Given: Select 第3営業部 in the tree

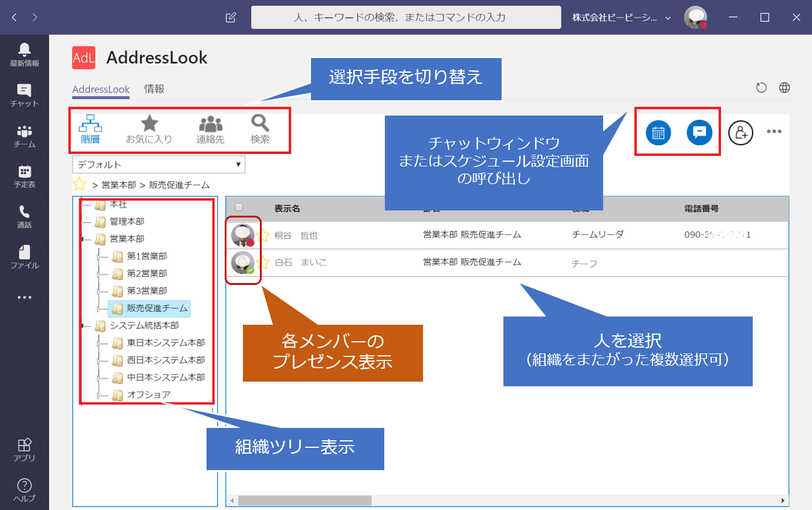Looking at the screenshot, I should pos(147,291).
